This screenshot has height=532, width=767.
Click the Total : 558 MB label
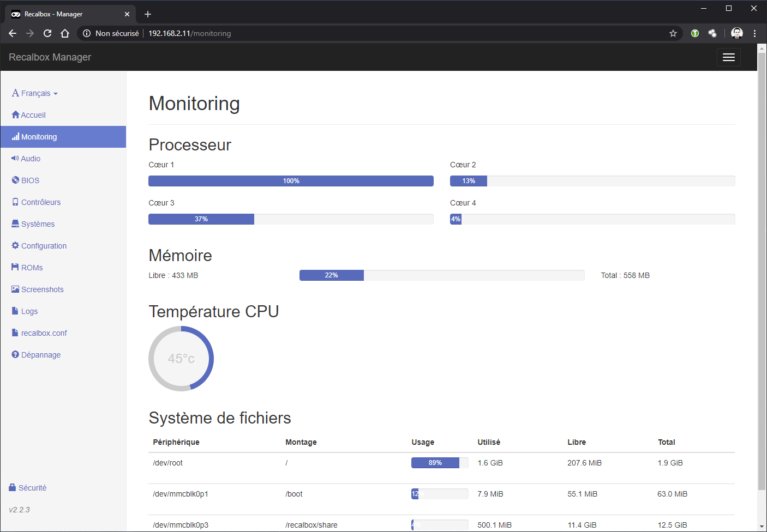coord(625,275)
